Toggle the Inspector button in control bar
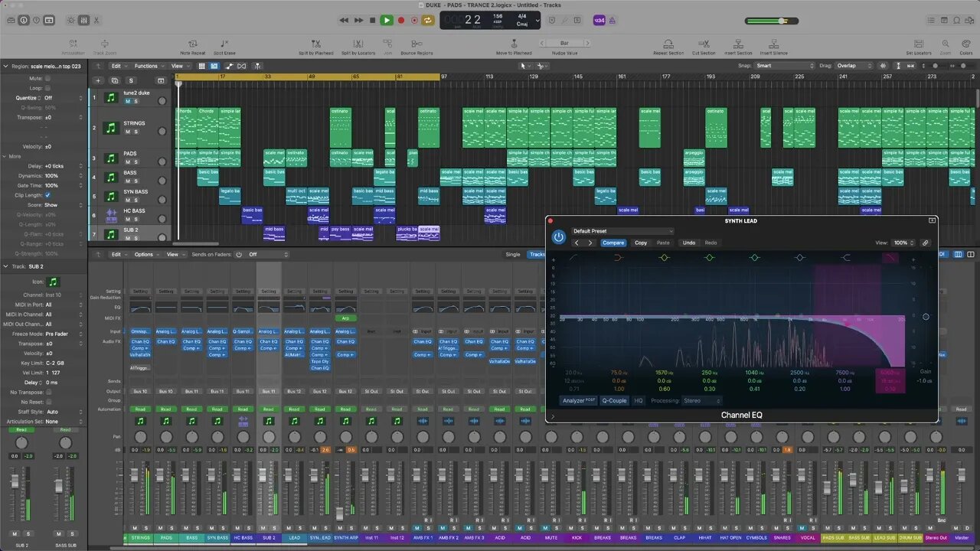Viewport: 980px width, 551px height. tap(24, 20)
